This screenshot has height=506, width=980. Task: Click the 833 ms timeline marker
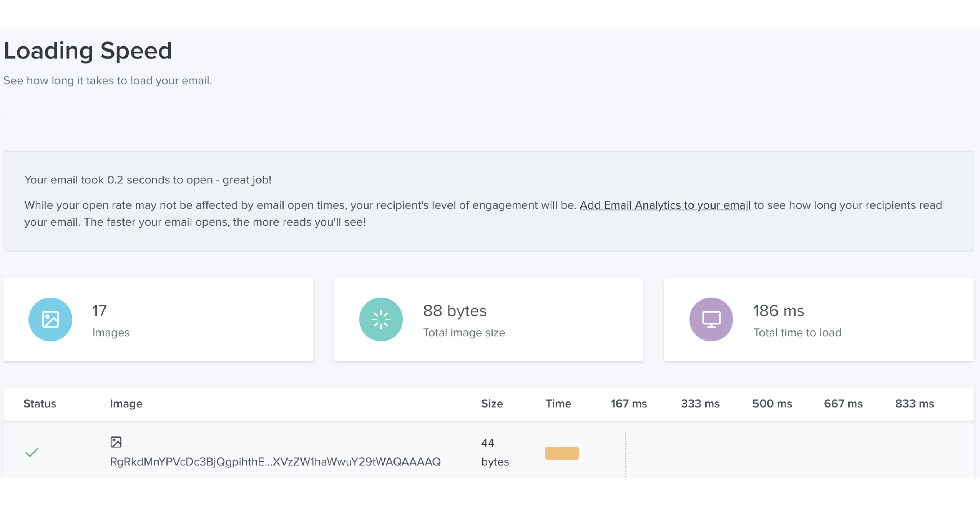(x=914, y=403)
